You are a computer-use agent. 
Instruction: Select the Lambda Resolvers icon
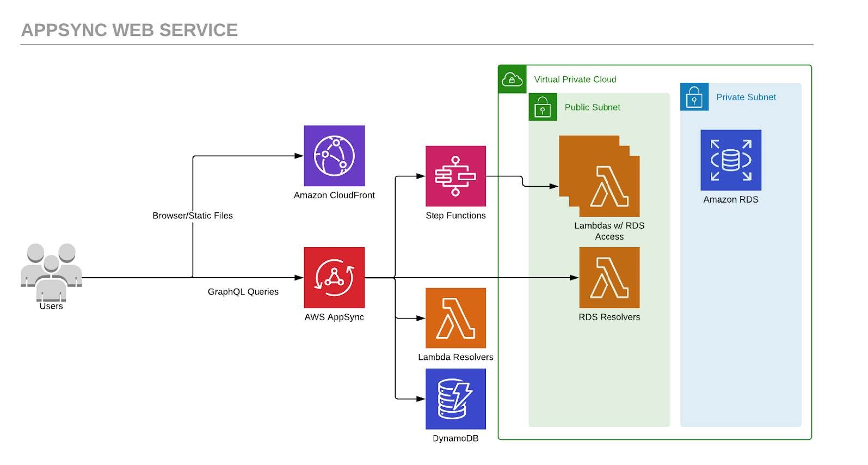pos(455,318)
